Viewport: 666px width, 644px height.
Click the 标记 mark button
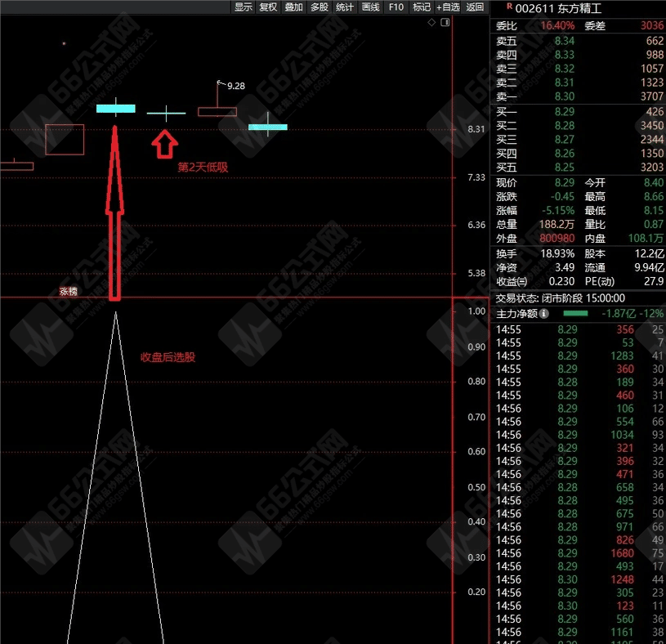coord(421,7)
